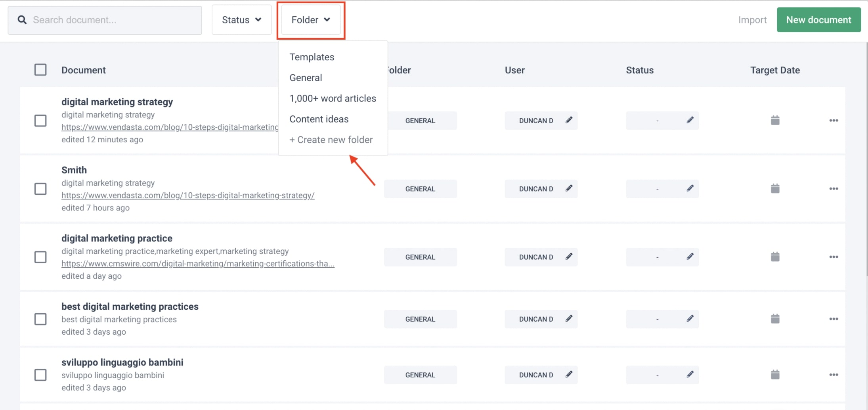Viewport: 868px width, 410px height.
Task: Edit status of best digital marketing practices
Action: [690, 318]
